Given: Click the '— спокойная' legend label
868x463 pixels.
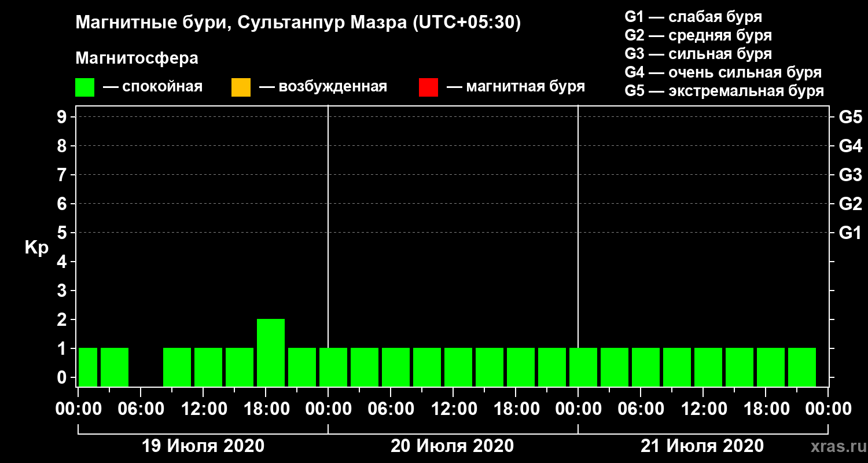Looking at the screenshot, I should click(x=153, y=87).
